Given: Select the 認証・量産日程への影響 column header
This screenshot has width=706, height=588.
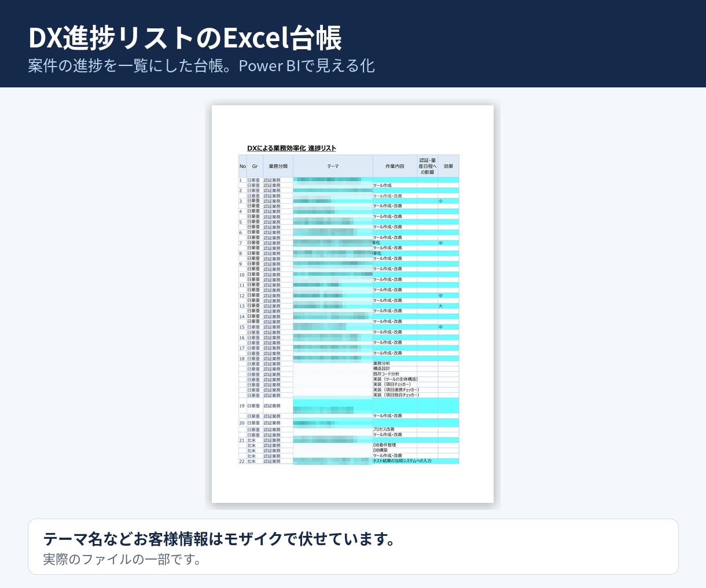Looking at the screenshot, I should pyautogui.click(x=428, y=166).
